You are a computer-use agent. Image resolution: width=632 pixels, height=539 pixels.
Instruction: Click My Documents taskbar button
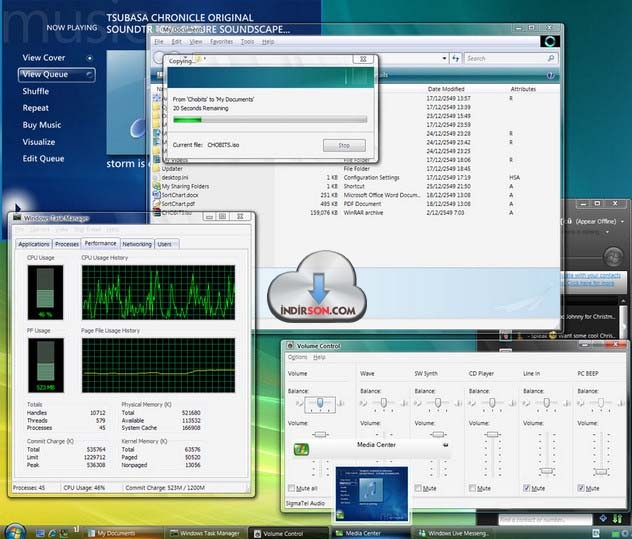click(123, 533)
